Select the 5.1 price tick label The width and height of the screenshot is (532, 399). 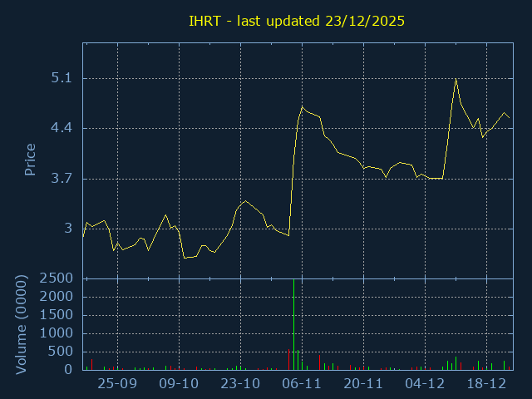[62, 79]
